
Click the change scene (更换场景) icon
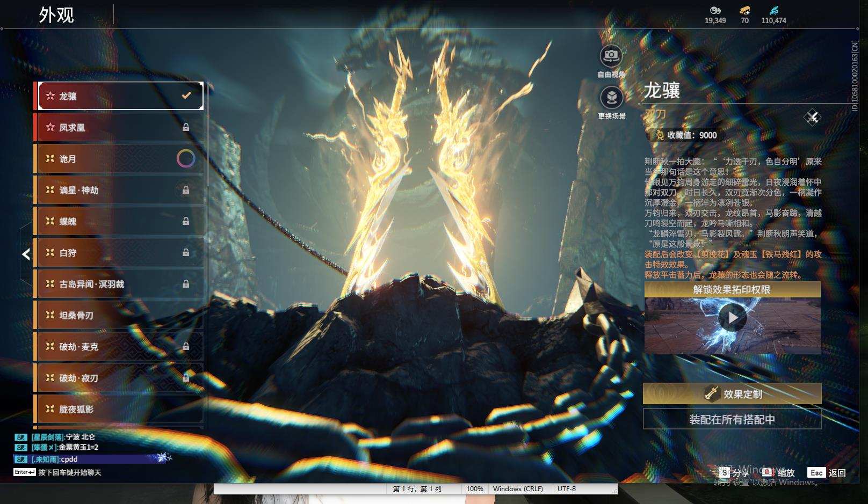pos(611,97)
